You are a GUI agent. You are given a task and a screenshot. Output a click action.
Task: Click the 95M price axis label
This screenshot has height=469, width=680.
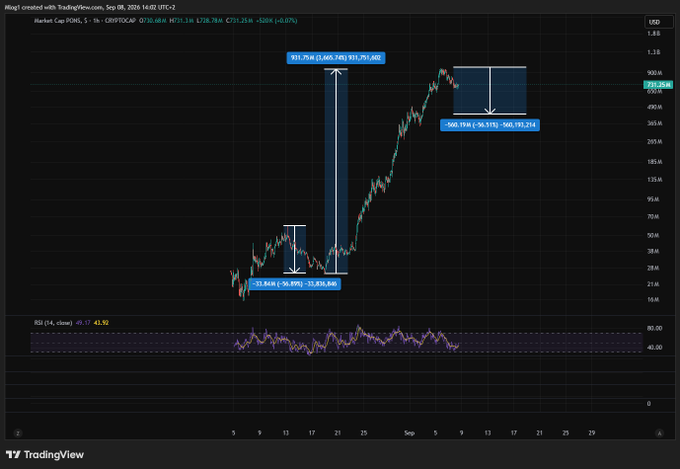click(x=653, y=200)
